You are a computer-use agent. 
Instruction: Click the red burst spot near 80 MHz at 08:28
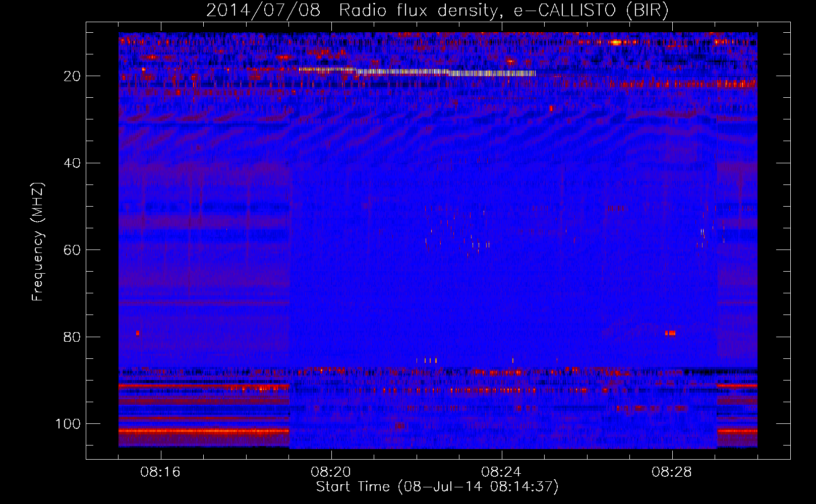point(670,333)
